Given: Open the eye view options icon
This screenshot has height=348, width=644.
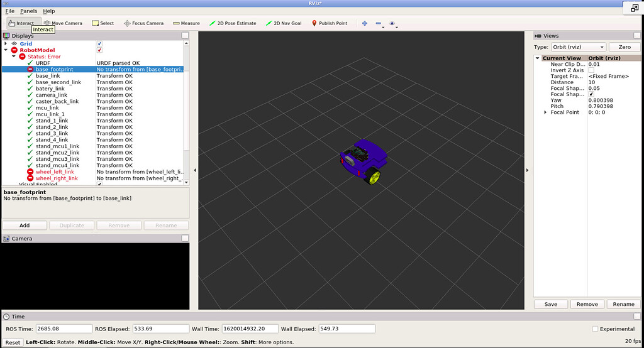Looking at the screenshot, I should click(392, 23).
